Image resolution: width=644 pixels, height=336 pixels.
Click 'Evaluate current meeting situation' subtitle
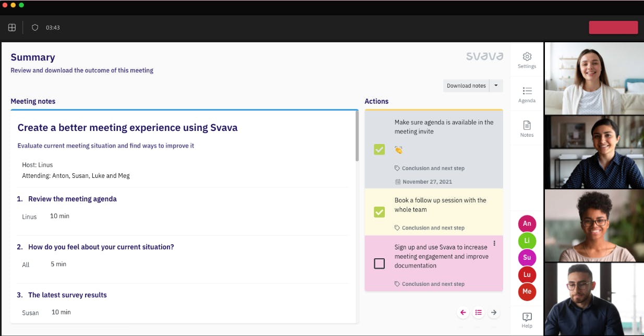(106, 146)
